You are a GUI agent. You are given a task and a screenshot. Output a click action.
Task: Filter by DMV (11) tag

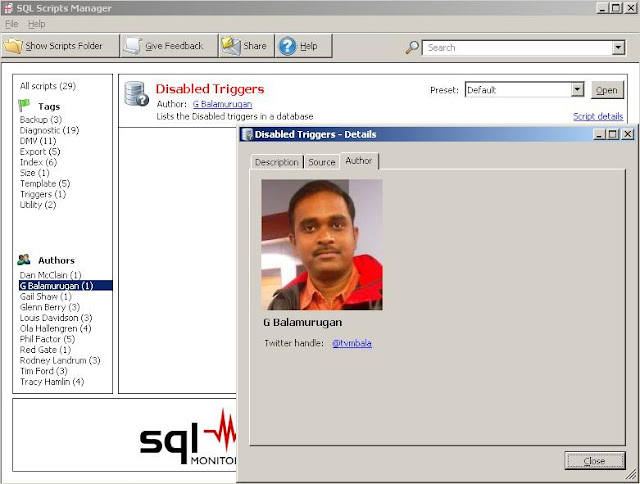point(38,141)
